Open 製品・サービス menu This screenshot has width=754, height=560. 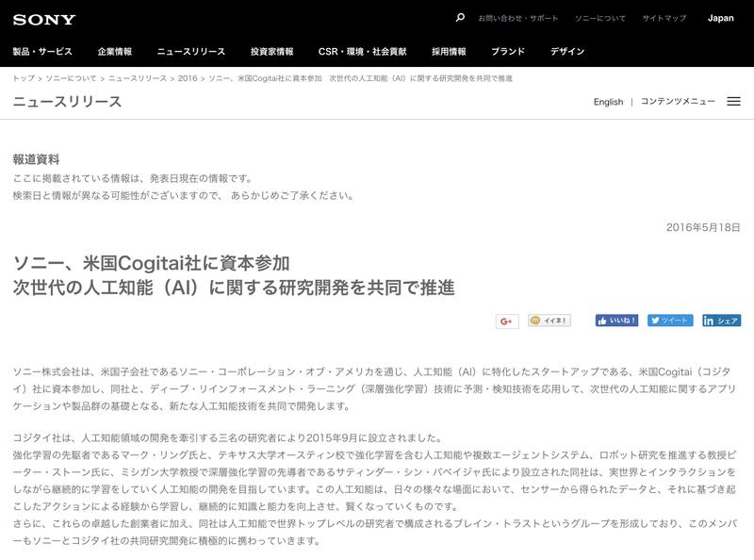[x=42, y=52]
